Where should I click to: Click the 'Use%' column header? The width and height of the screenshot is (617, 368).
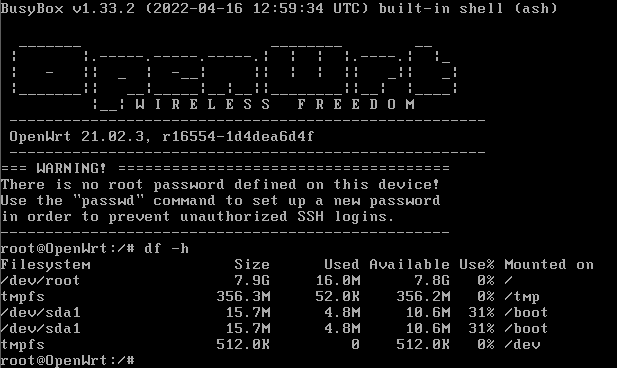coord(477,264)
